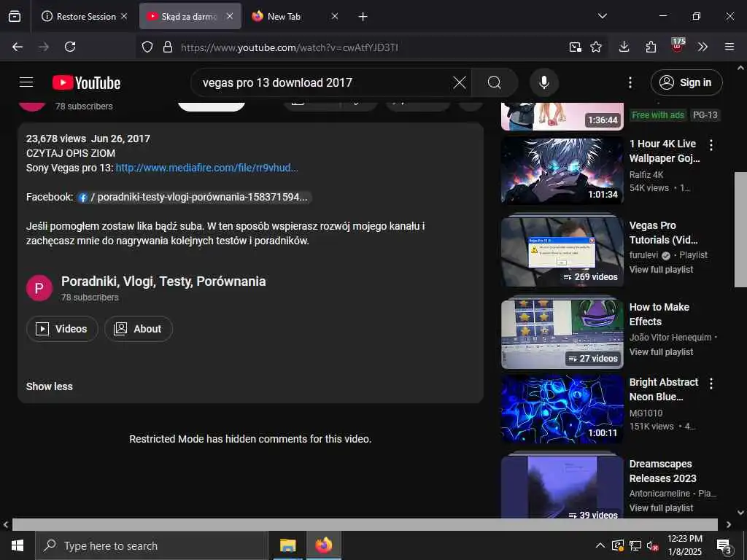Open the tracking protection shield
Image resolution: width=747 pixels, height=560 pixels.
pyautogui.click(x=147, y=47)
